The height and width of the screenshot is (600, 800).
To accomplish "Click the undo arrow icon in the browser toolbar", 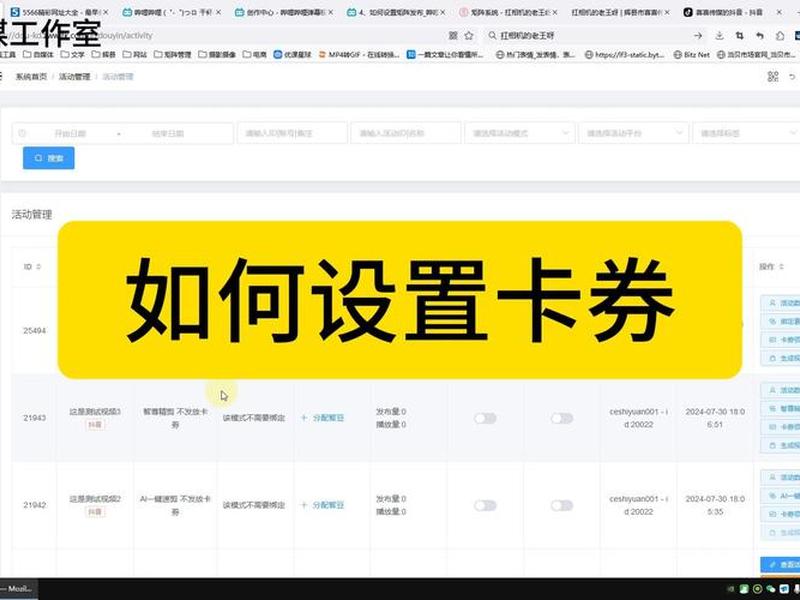I will pyautogui.click(x=760, y=36).
